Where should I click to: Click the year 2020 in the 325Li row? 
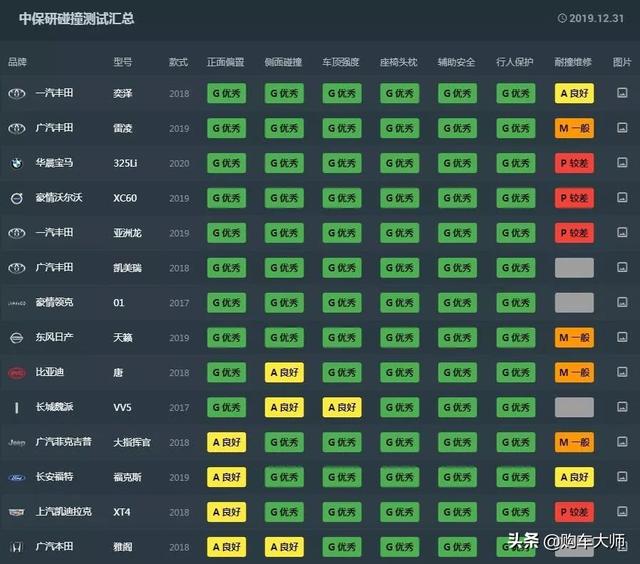pos(179,164)
